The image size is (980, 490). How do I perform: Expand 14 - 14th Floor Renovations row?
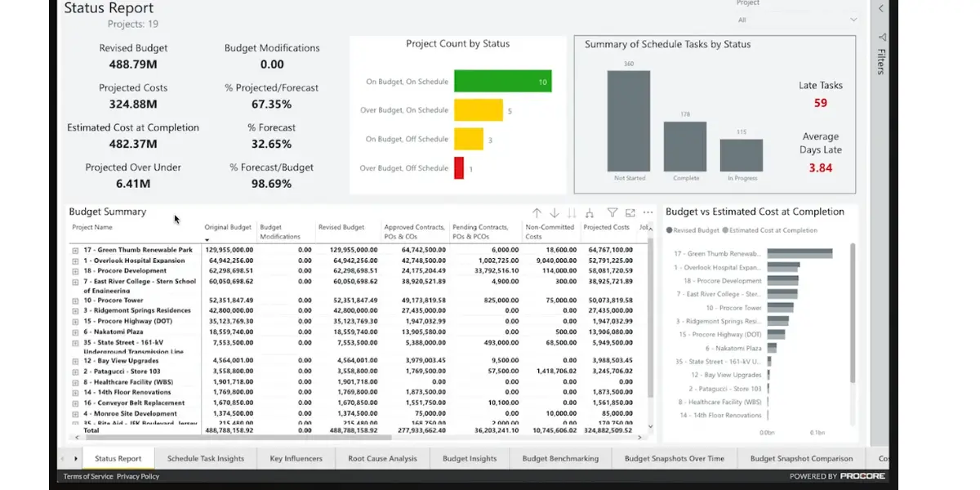[x=75, y=392]
